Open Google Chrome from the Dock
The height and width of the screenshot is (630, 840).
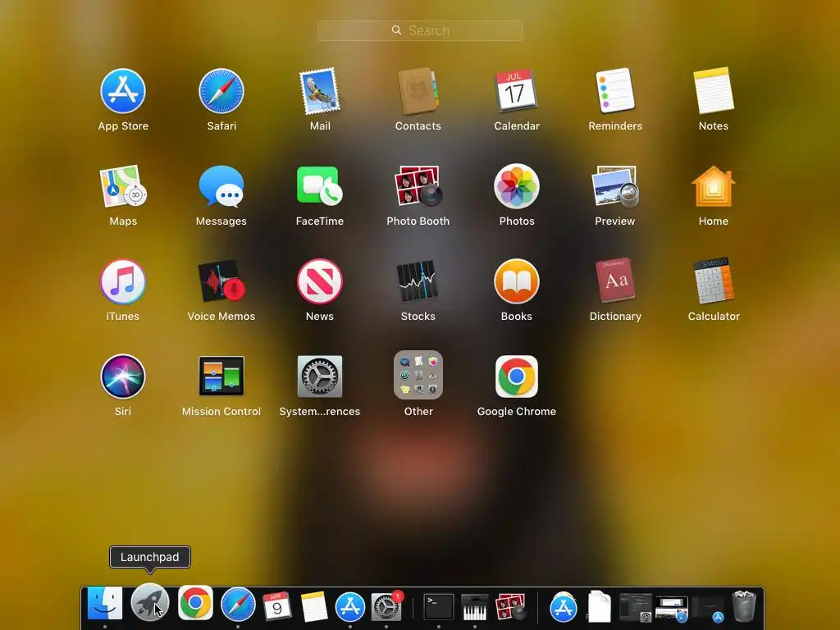(x=195, y=603)
